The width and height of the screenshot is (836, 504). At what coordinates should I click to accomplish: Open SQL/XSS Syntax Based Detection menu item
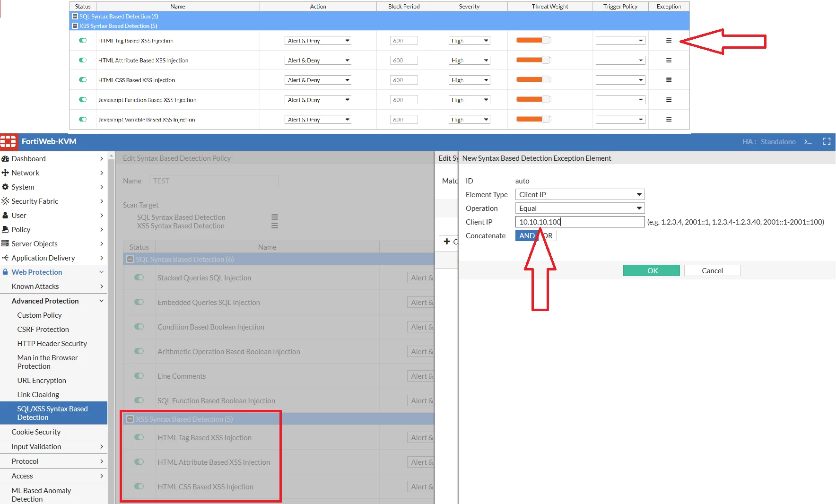point(54,413)
